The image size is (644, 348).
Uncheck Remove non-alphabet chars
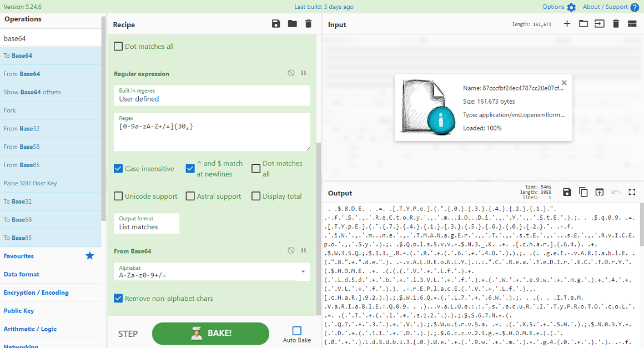point(118,299)
